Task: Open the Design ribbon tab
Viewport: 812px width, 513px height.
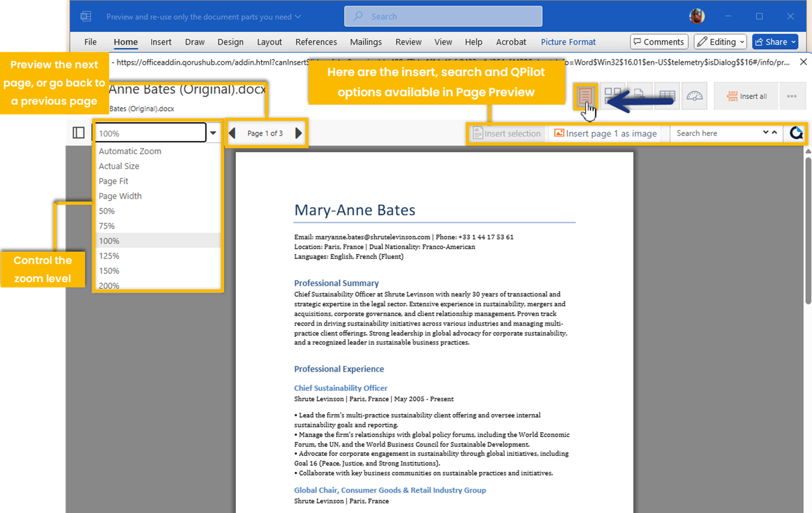Action: [x=231, y=42]
